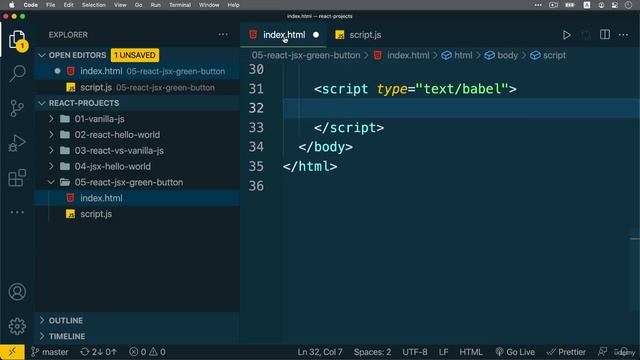Click the script type="text/babel" line

(x=415, y=89)
